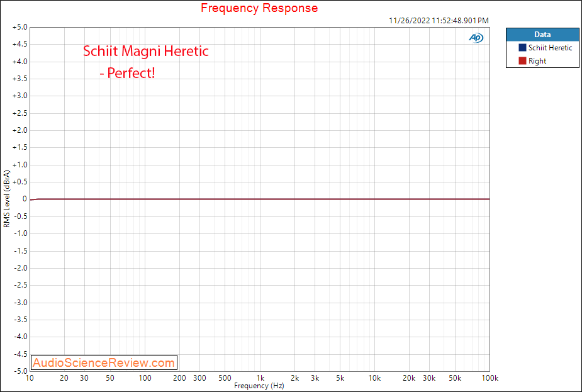Click the -0.5 vertical axis label
This screenshot has width=582, height=392.
[x=20, y=216]
